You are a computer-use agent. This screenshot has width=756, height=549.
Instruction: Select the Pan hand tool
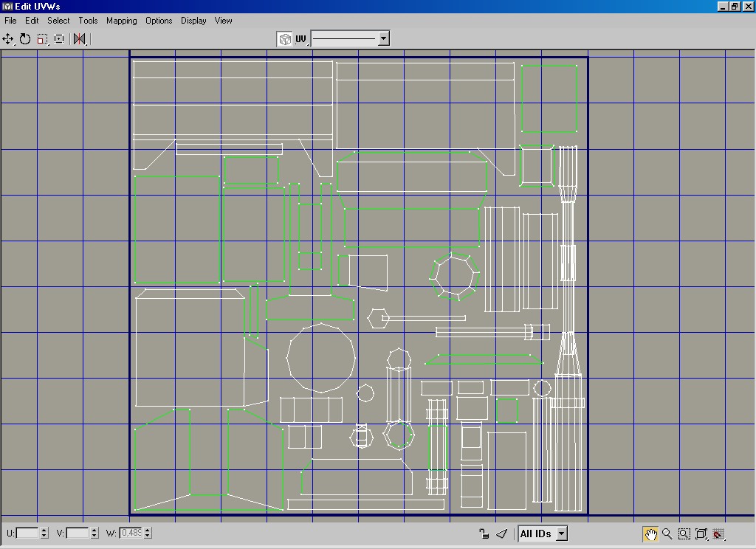(650, 534)
